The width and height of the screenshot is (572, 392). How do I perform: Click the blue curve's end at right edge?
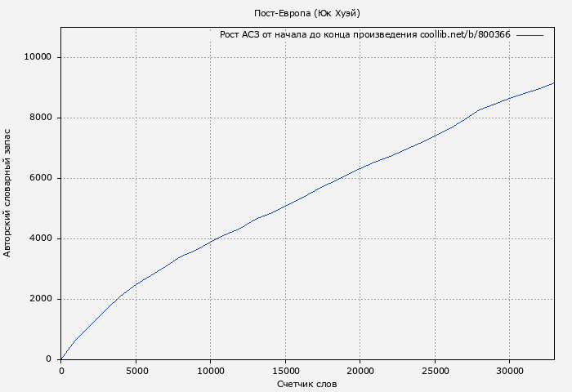553,83
